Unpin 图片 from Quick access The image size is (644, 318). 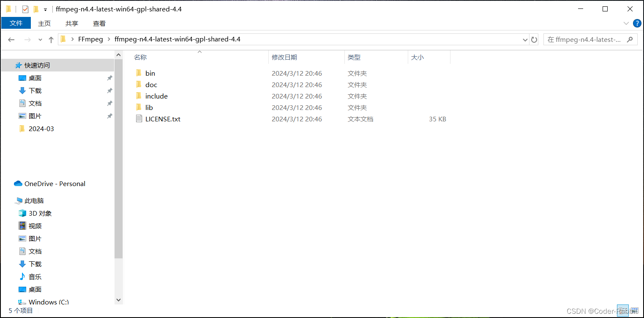(x=109, y=116)
